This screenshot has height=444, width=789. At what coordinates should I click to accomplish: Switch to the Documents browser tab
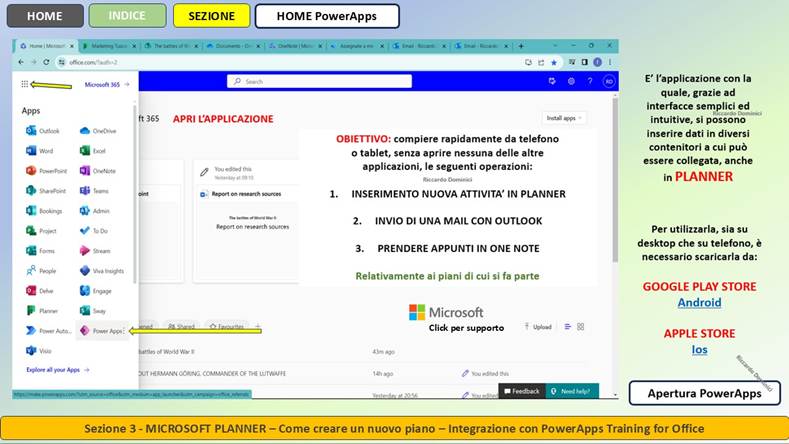(233, 46)
